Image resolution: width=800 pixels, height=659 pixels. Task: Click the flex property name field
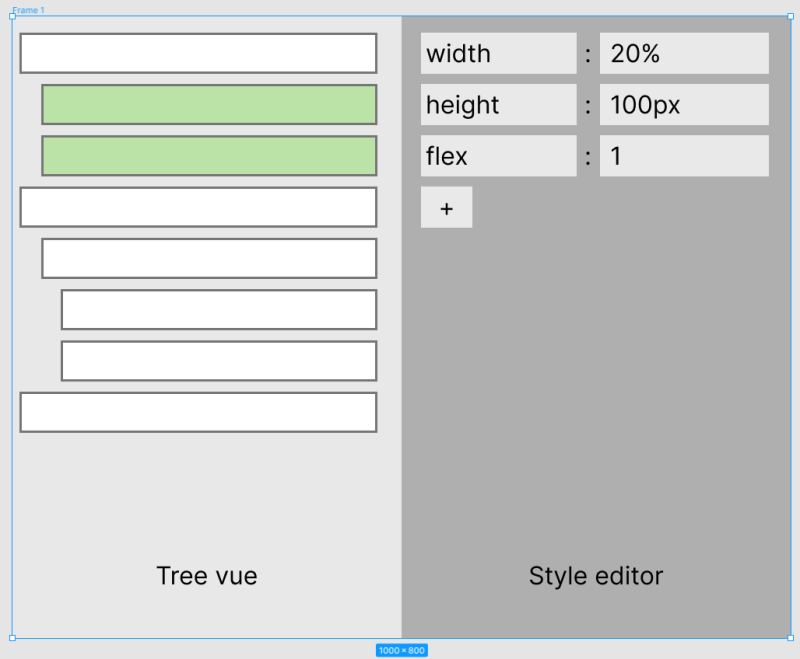(x=498, y=156)
